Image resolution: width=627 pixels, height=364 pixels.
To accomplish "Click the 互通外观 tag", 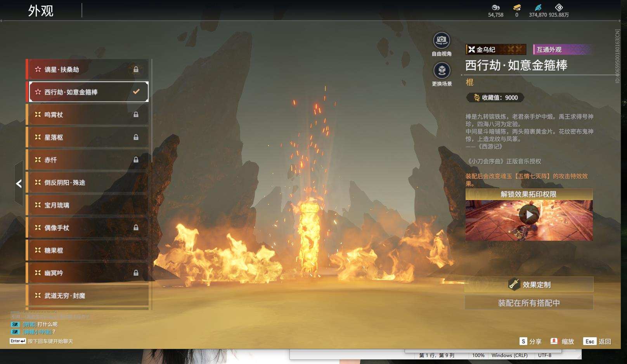I will (x=562, y=49).
